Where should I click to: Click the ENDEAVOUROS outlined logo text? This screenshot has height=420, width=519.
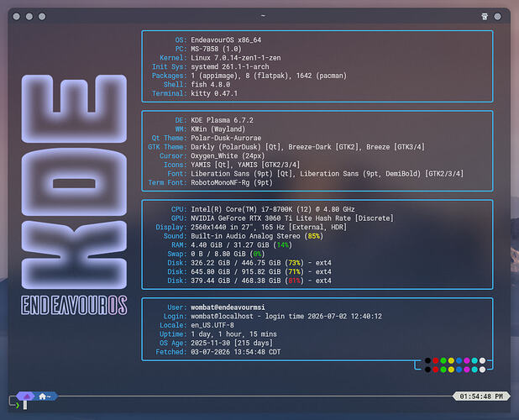coord(74,305)
